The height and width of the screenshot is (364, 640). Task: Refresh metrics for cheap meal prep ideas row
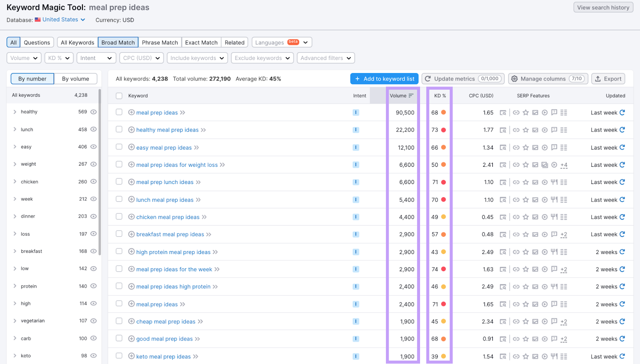[622, 321]
